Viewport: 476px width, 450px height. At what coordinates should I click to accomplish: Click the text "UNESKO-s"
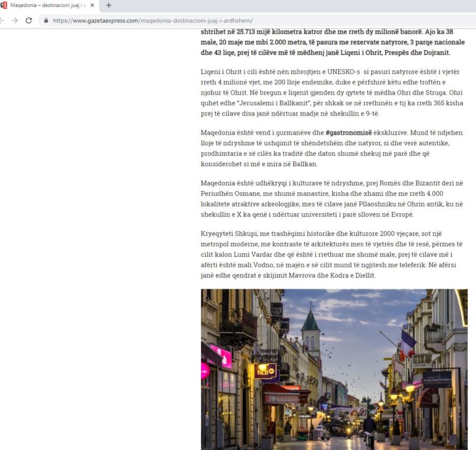pyautogui.click(x=344, y=71)
